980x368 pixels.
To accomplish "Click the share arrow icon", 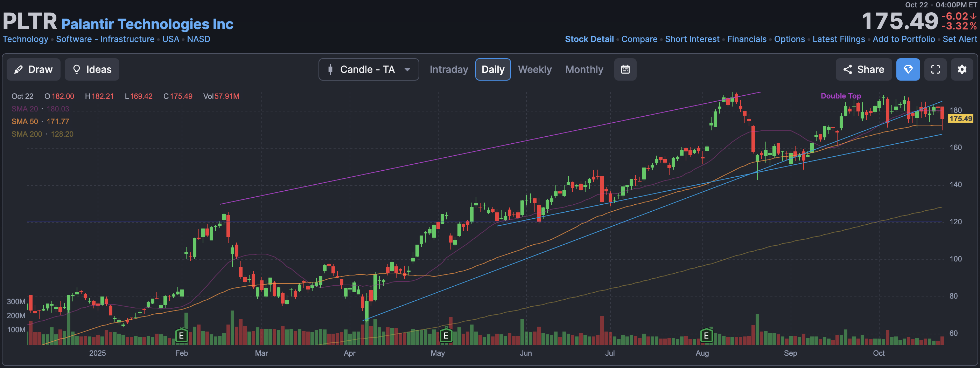I will pyautogui.click(x=847, y=69).
